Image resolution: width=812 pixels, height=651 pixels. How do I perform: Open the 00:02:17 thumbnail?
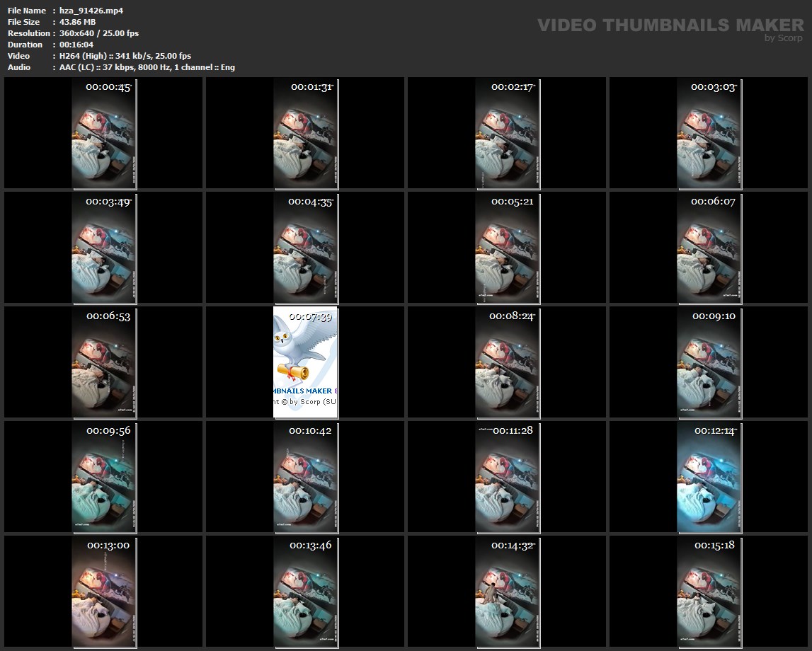pyautogui.click(x=507, y=133)
